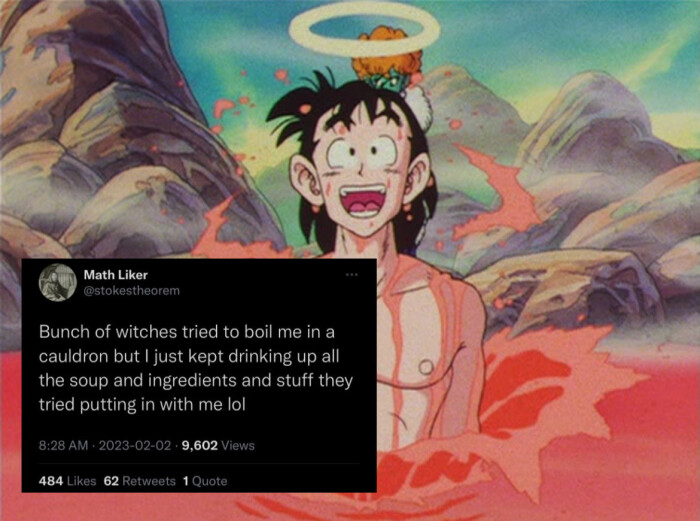The width and height of the screenshot is (700, 521).
Task: Open the Math Liker profile avatar
Action: click(58, 283)
